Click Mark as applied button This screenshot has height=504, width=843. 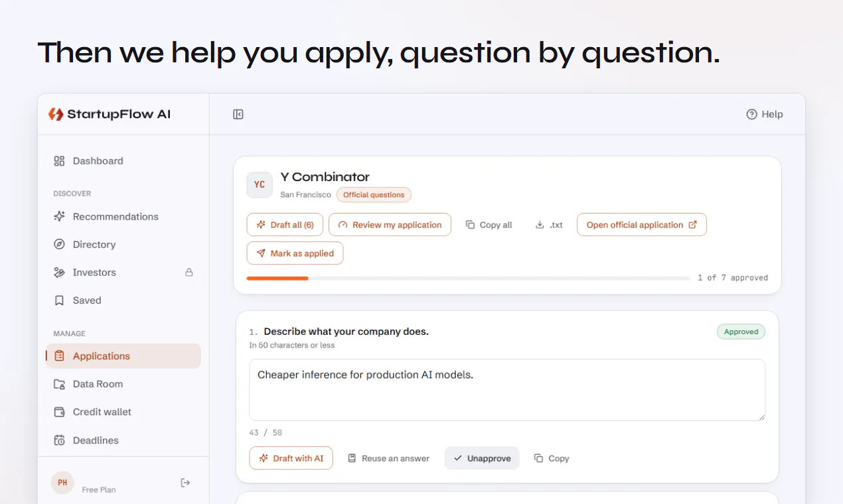[x=295, y=253]
